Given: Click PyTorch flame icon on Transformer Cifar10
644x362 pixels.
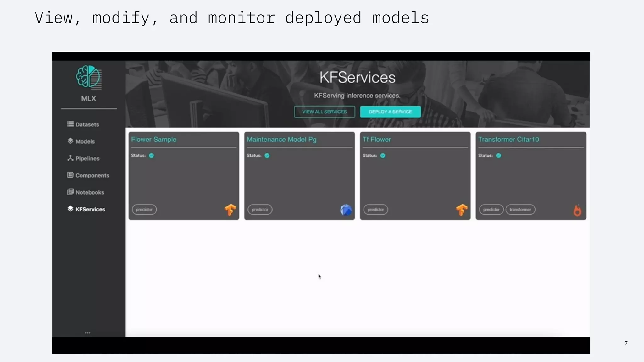Looking at the screenshot, I should coord(577,210).
